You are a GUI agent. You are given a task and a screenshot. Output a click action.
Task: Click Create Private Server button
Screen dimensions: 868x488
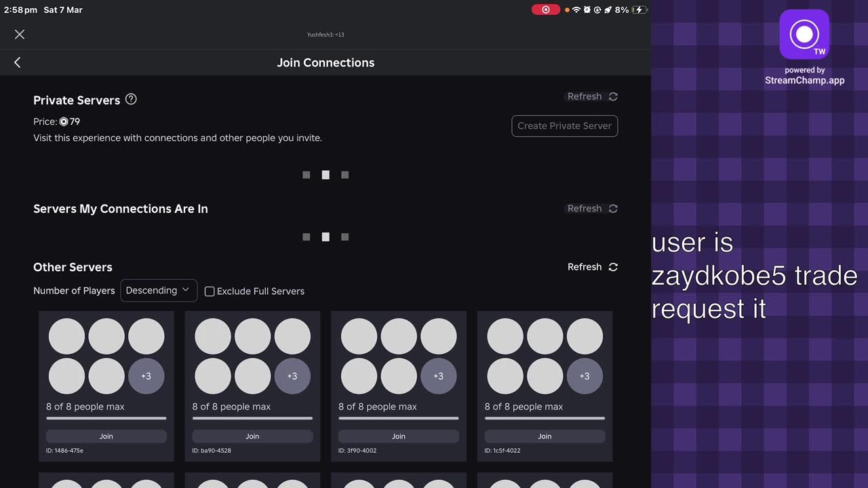coord(564,126)
